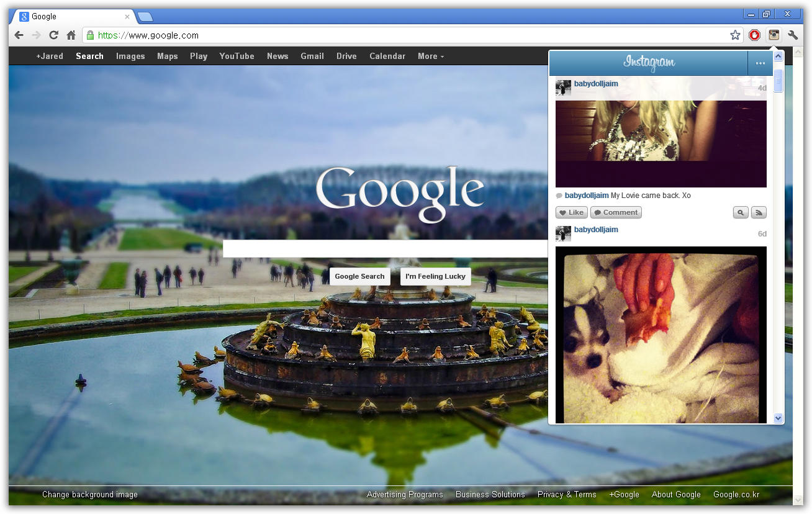Open Play in the Google bar

(199, 56)
